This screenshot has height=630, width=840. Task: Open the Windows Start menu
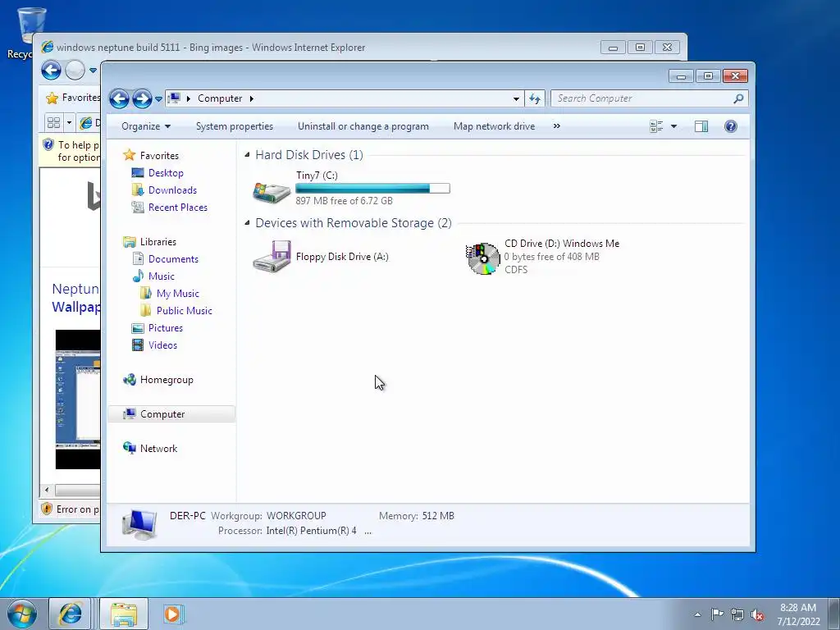(22, 614)
